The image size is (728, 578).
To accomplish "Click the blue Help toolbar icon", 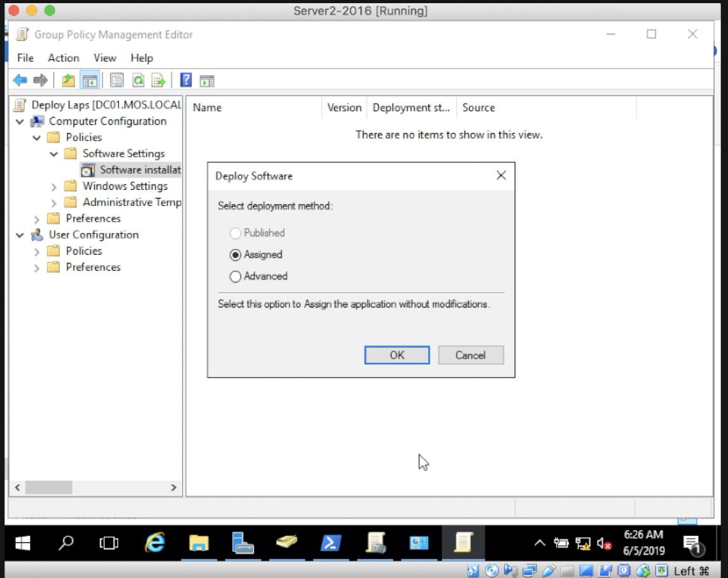I will (x=186, y=80).
